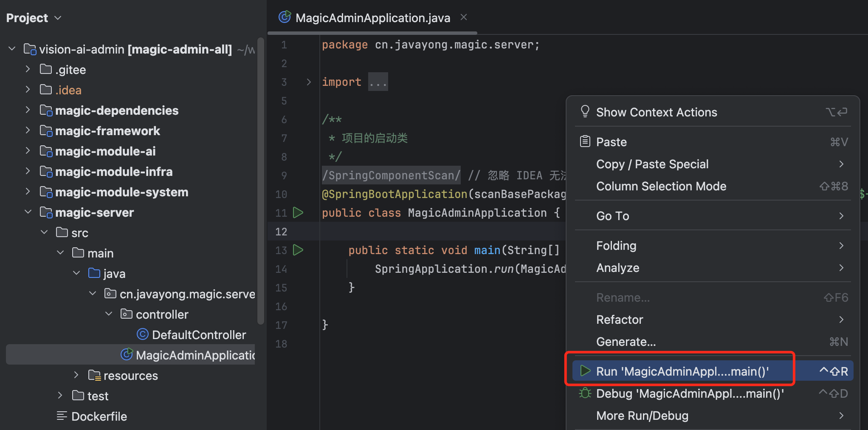Click the lightbulb icon beside Show Context Actions
Image resolution: width=868 pixels, height=430 pixels.
(585, 111)
